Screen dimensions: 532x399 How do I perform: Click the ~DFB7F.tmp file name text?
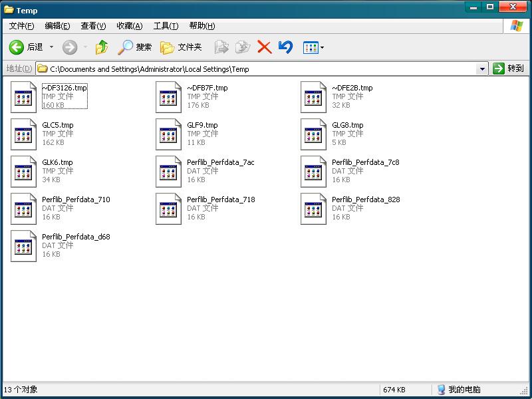(x=207, y=88)
